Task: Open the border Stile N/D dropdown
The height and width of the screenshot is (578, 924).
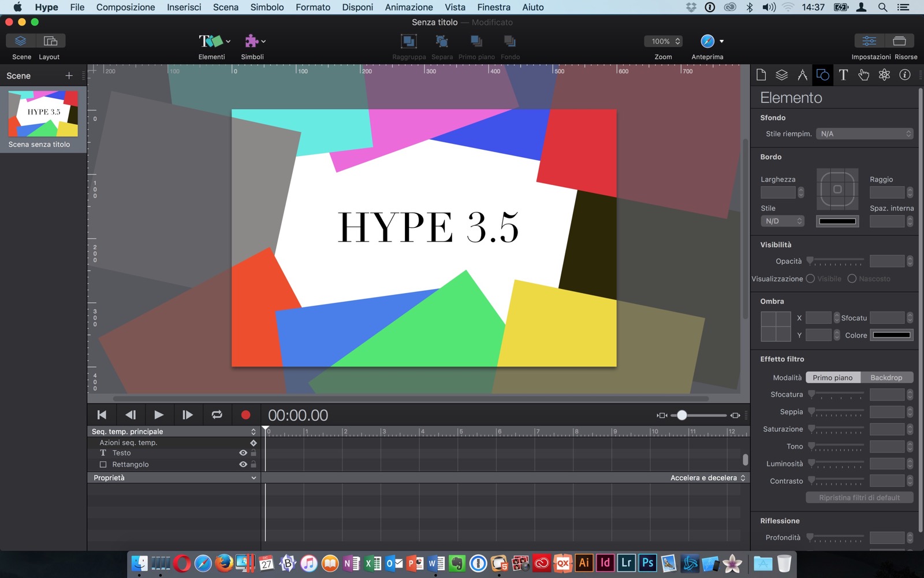Action: pos(783,221)
